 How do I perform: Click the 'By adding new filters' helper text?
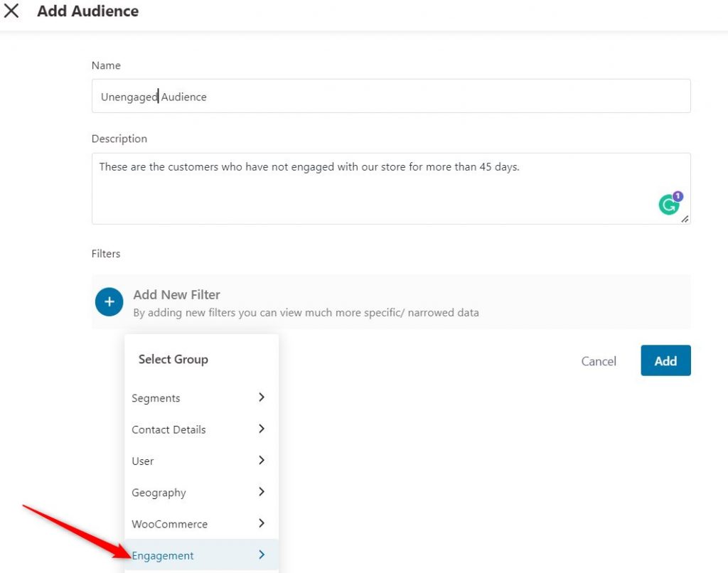(306, 313)
